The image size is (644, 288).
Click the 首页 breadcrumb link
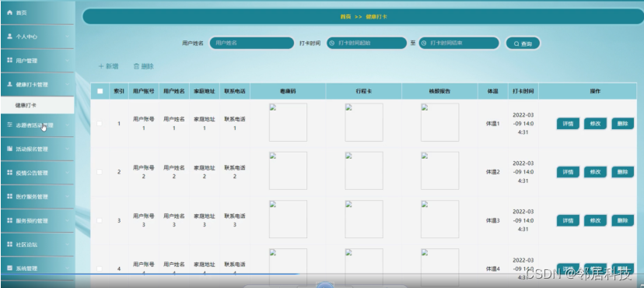click(x=345, y=17)
